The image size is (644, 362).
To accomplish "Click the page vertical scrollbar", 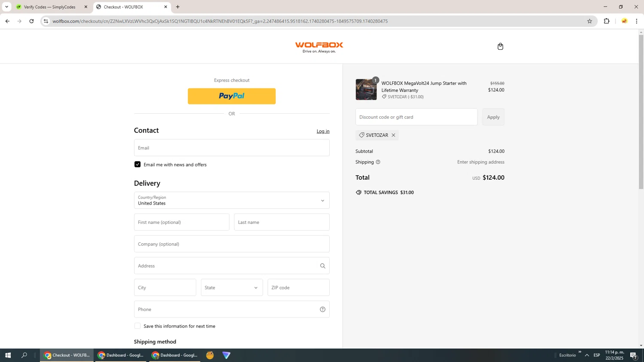I will (x=641, y=112).
